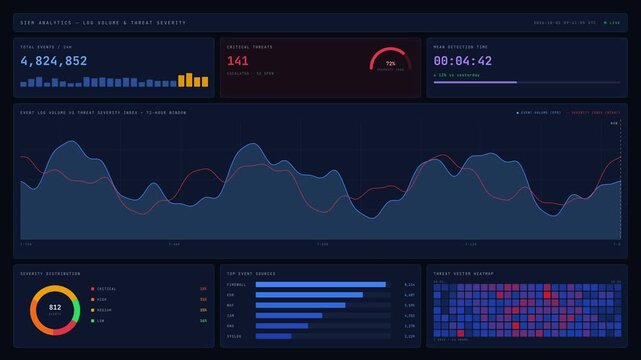Click the Threat Vector Heatmap title
The width and height of the screenshot is (641, 360).
click(x=464, y=274)
